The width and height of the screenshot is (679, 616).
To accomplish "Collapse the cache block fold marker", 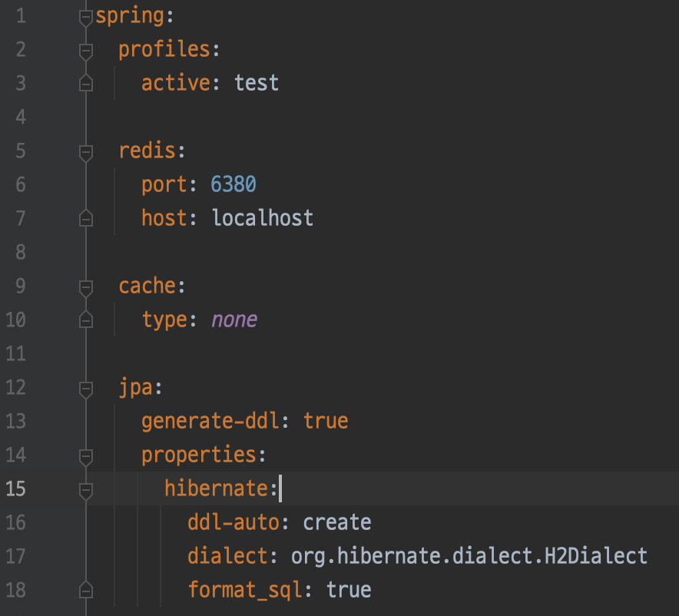I will (86, 288).
